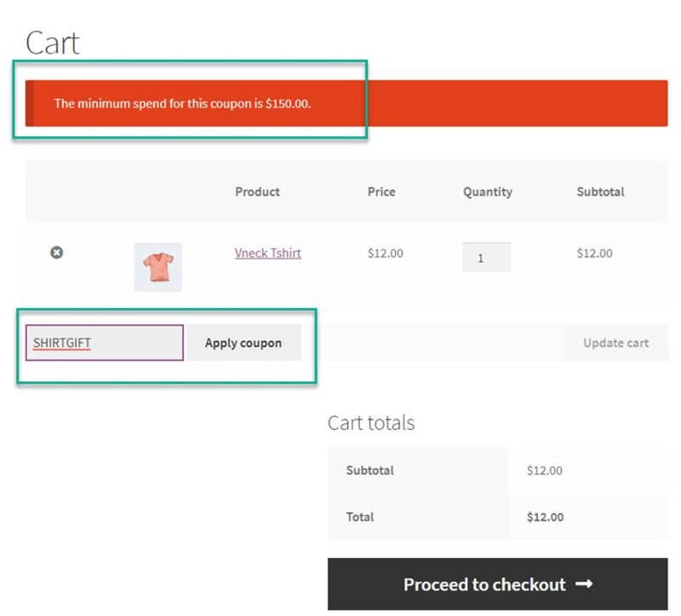Click the Update cart button
The height and width of the screenshot is (616, 681).
[x=616, y=342]
